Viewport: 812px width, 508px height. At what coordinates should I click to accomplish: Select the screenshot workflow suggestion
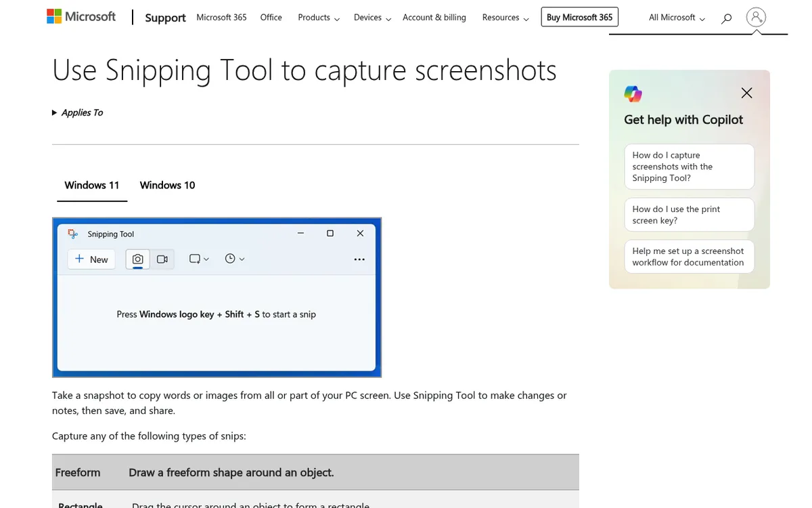coord(689,257)
